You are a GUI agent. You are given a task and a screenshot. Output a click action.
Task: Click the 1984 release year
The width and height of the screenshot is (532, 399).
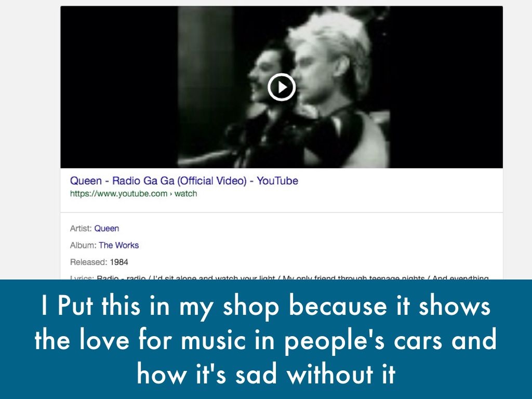(x=119, y=262)
